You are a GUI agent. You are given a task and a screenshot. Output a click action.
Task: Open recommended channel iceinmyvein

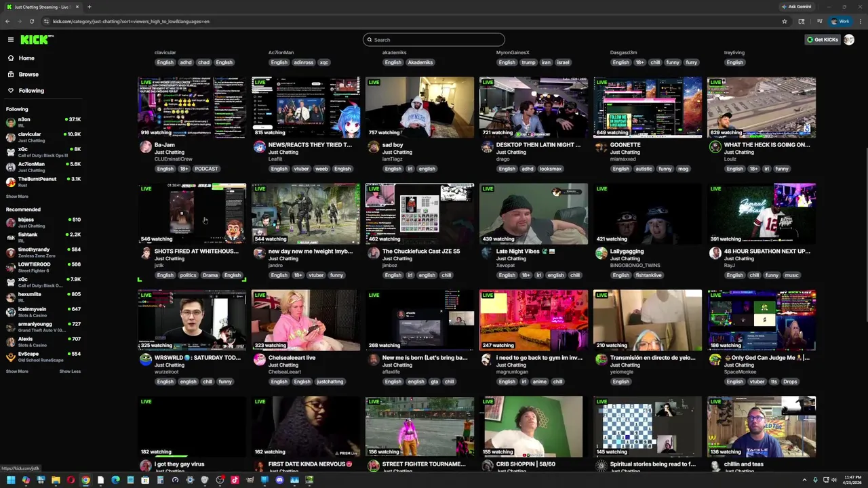[43, 312]
